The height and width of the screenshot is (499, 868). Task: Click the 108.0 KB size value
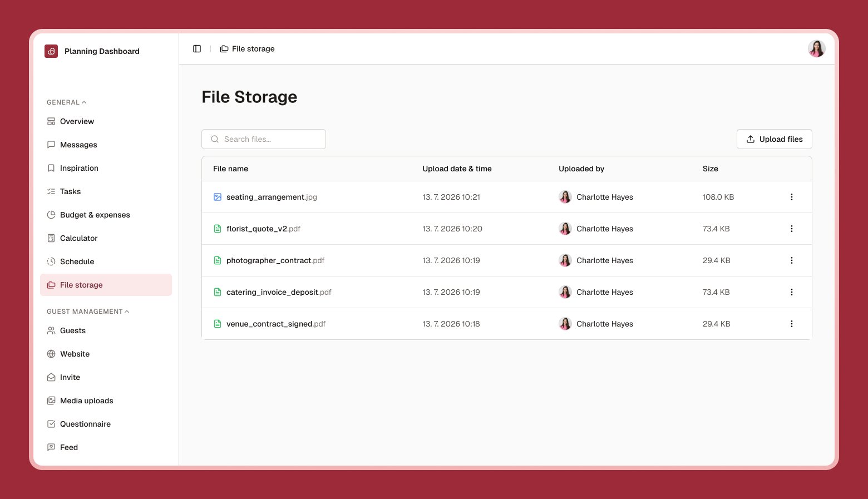pos(718,197)
